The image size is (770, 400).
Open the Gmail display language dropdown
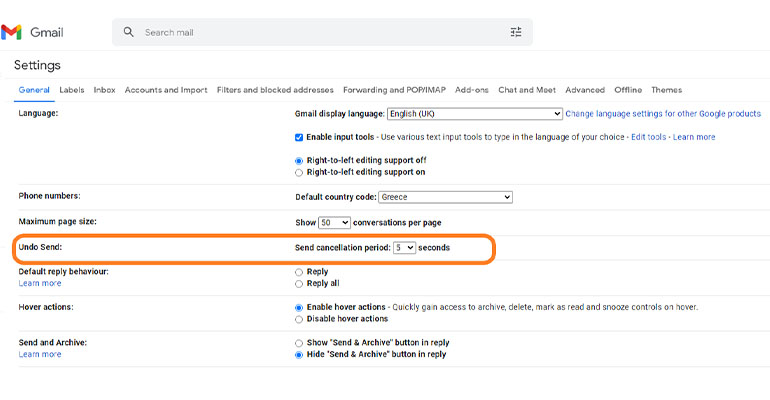(474, 114)
